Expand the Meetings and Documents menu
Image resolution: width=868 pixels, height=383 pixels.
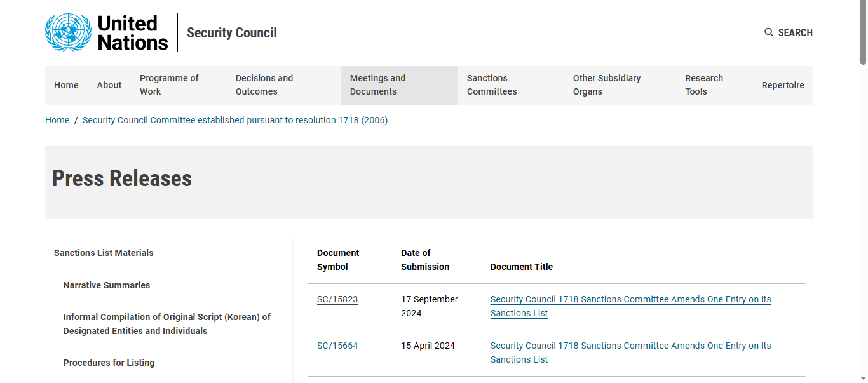(399, 85)
